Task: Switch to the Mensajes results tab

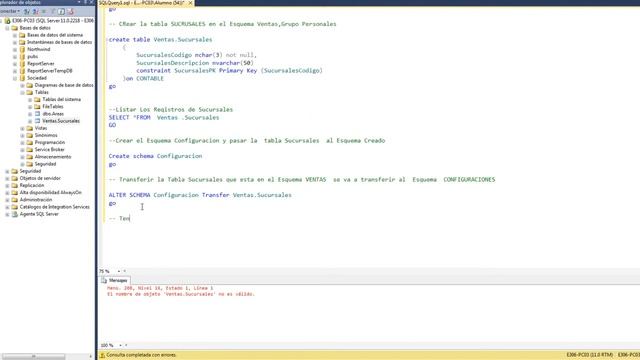Action: [x=115, y=280]
